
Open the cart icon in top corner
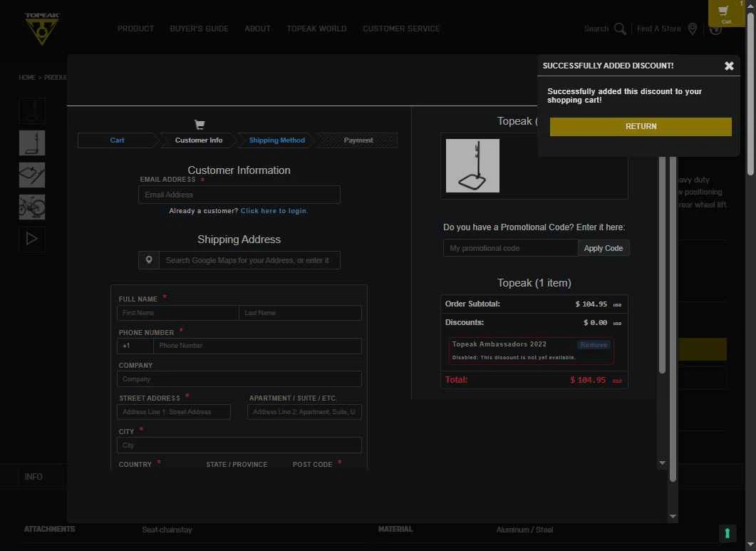click(x=725, y=14)
